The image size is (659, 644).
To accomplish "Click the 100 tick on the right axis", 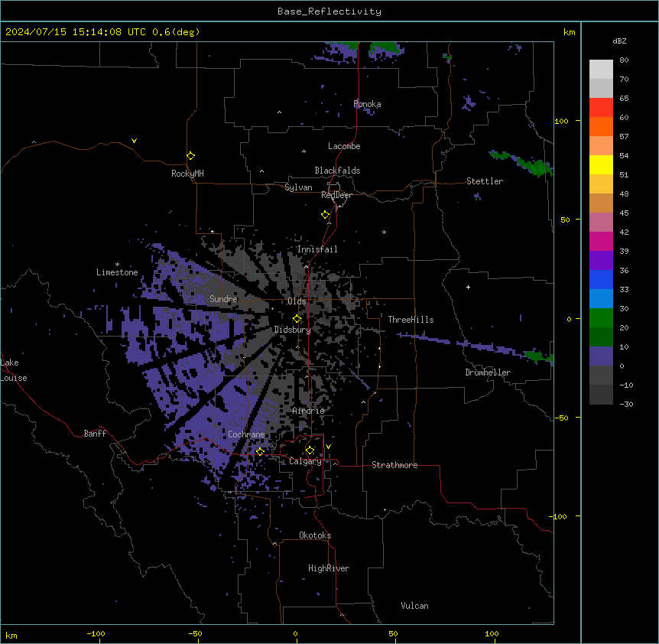I will click(561, 121).
